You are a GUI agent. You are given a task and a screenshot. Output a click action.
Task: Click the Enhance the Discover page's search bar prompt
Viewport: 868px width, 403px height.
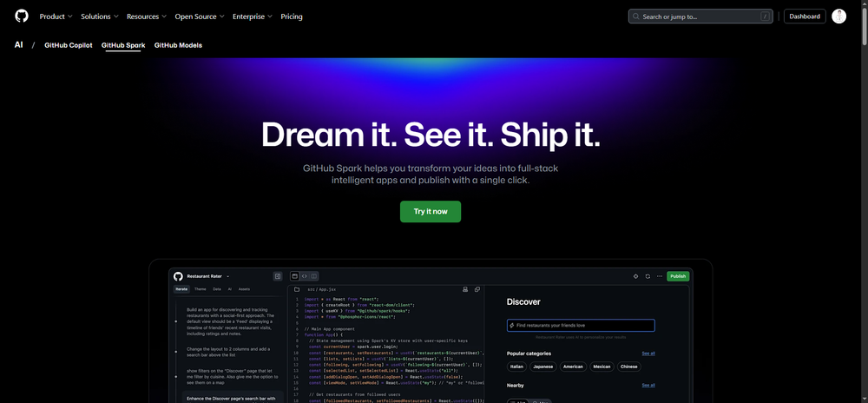click(x=231, y=398)
